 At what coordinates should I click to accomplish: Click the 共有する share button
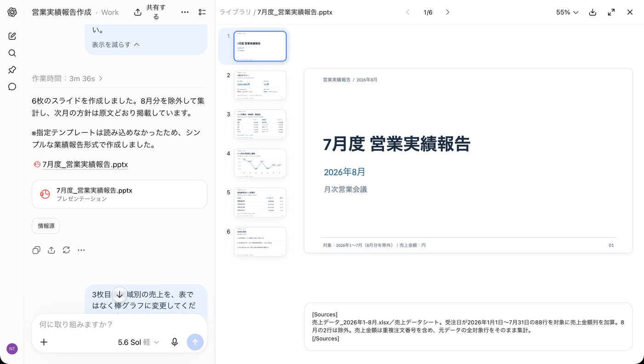(151, 12)
